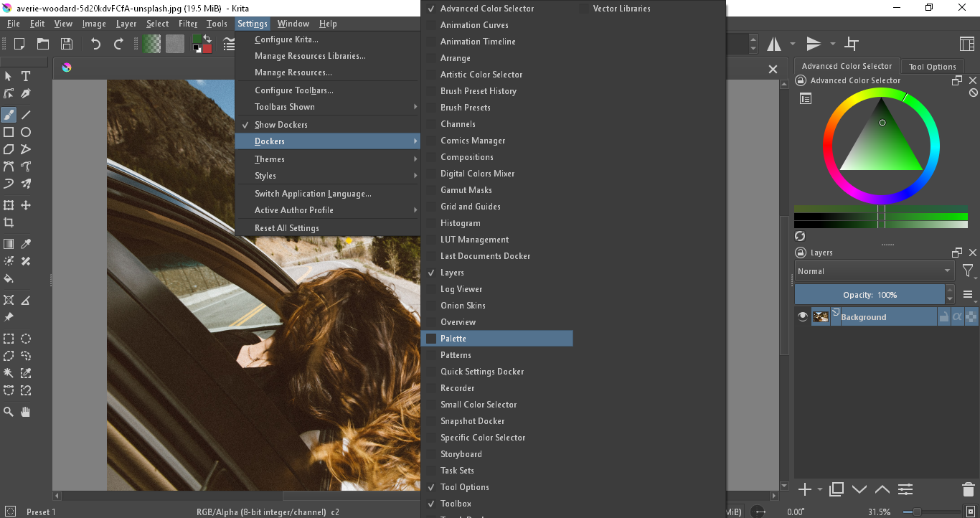Select the Measure tool
Screen dimensions: 980x518
[x=26, y=300]
